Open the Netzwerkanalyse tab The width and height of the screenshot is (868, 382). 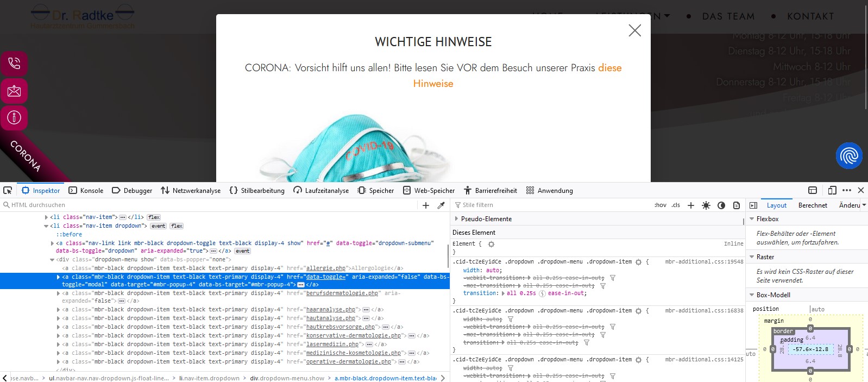click(191, 191)
